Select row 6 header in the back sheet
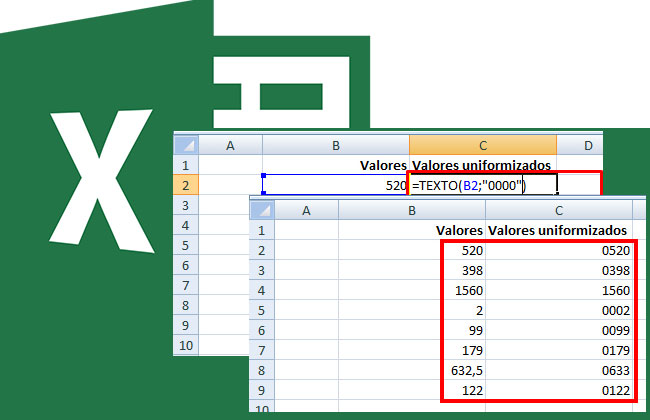 tap(186, 265)
